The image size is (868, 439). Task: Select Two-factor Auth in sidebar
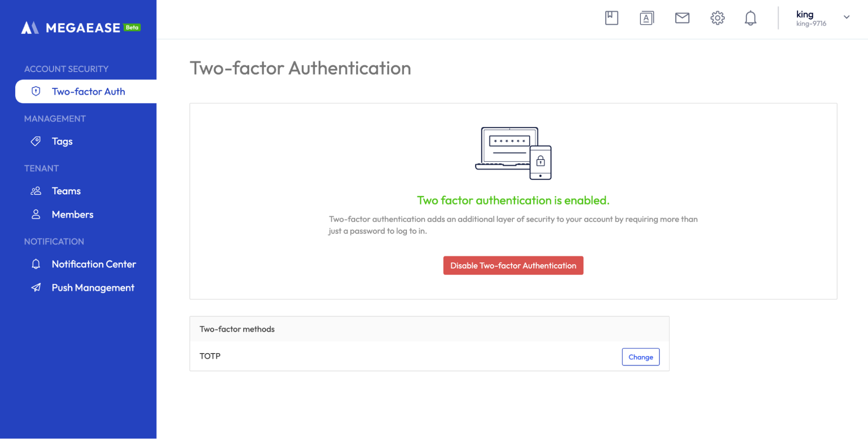click(88, 92)
